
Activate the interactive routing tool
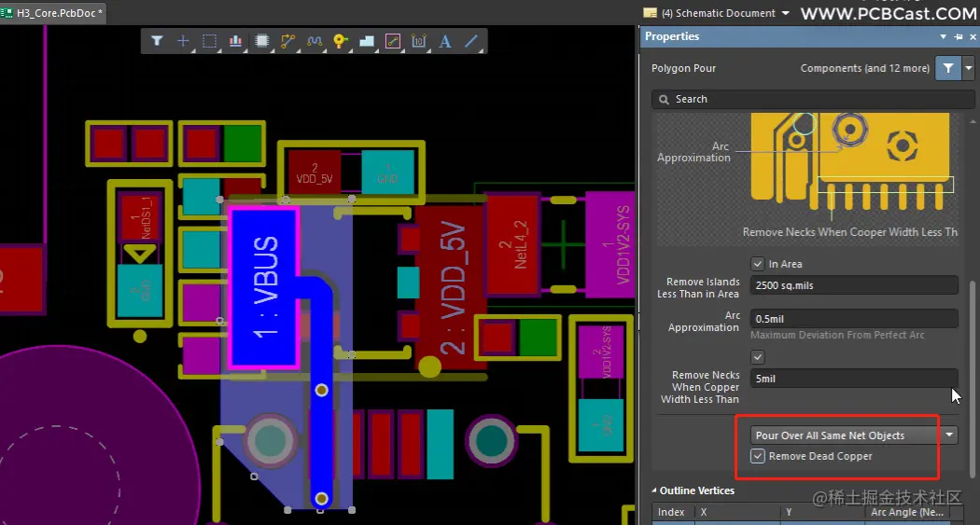[x=288, y=41]
